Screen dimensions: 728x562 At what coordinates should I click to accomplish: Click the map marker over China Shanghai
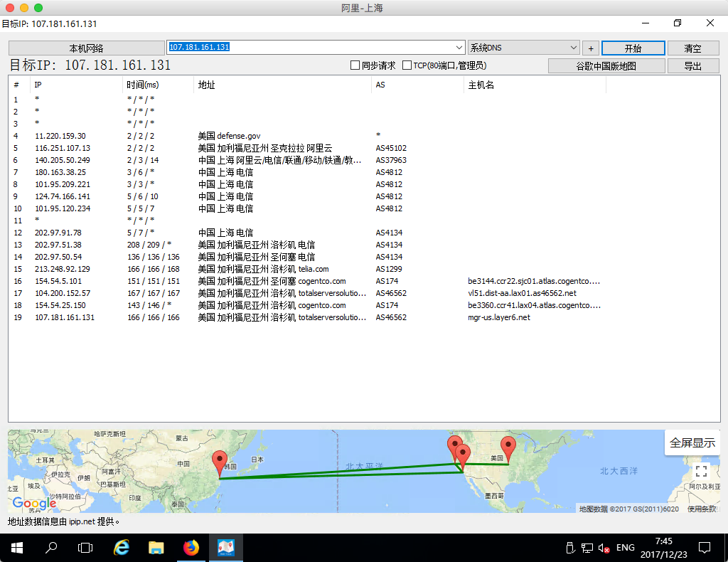(x=220, y=462)
